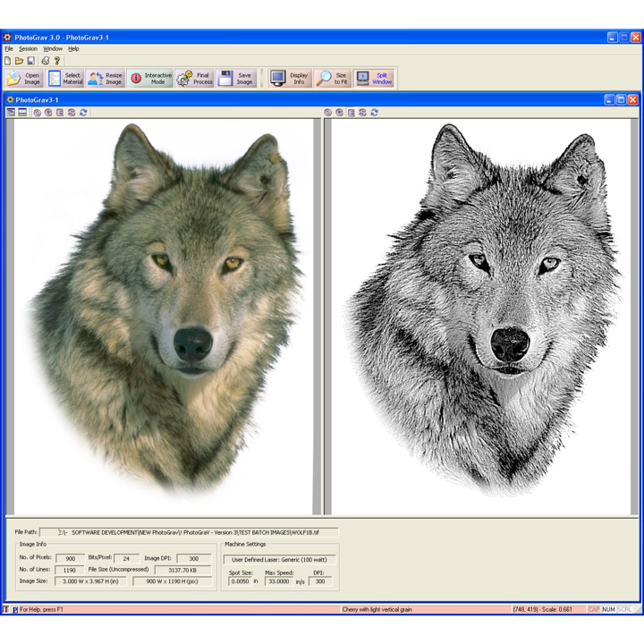This screenshot has height=644, width=644.
Task: Click the Save Image toolbar button
Action: pyautogui.click(x=236, y=79)
